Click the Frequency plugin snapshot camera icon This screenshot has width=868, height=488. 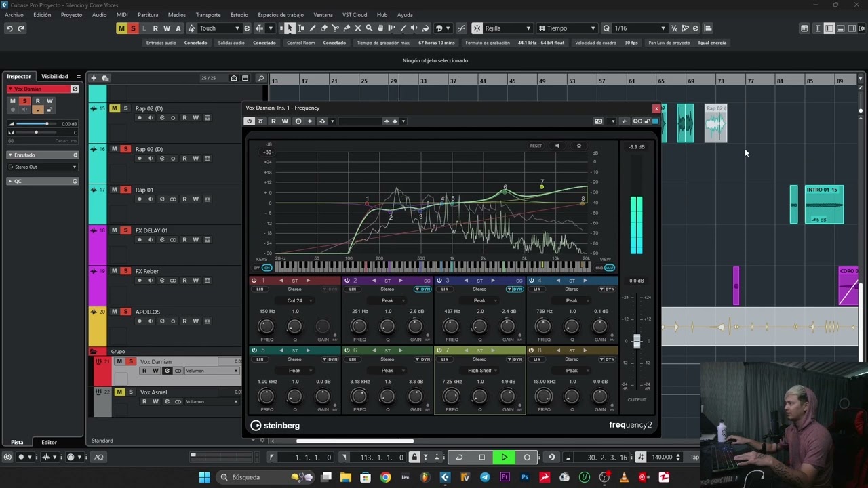598,121
